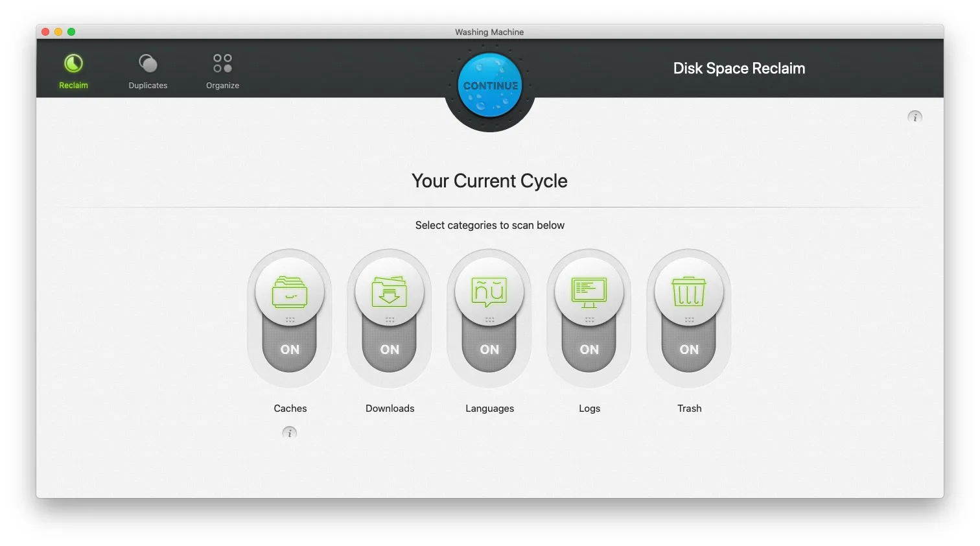Viewport: 980px width, 546px height.
Task: Switch off the Trash category toggle
Action: coord(689,318)
